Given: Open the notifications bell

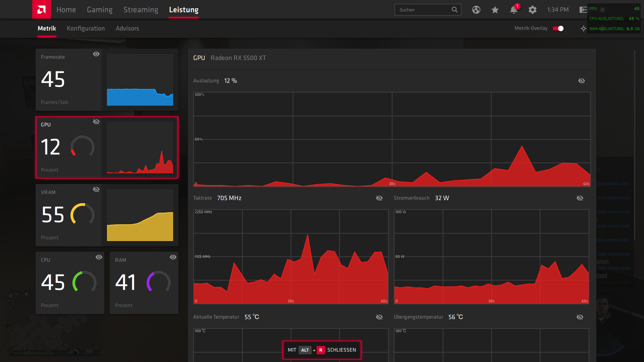Looking at the screenshot, I should [x=514, y=10].
